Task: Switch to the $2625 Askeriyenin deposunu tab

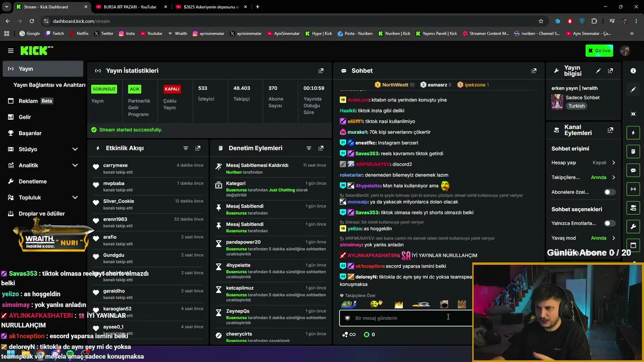Action: coord(211,7)
